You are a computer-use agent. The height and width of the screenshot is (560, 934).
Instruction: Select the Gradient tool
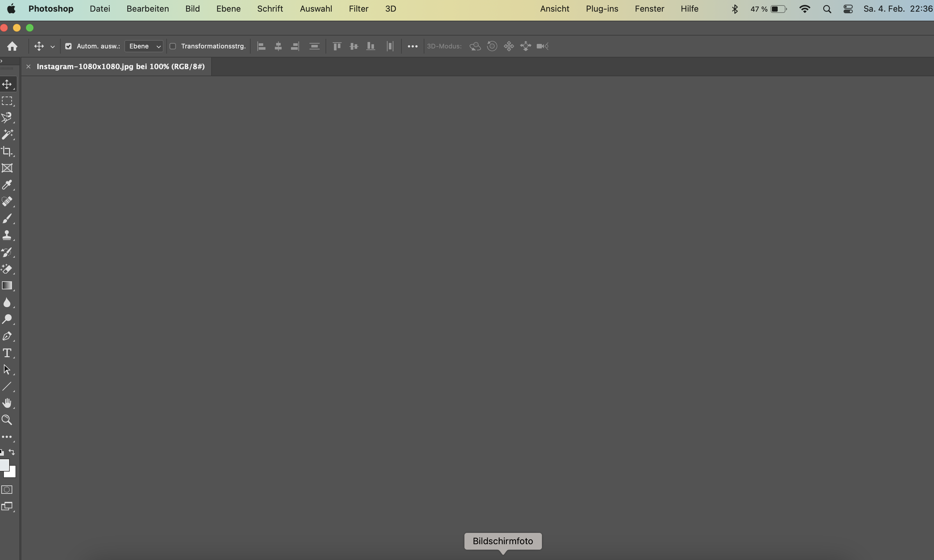[x=7, y=286]
